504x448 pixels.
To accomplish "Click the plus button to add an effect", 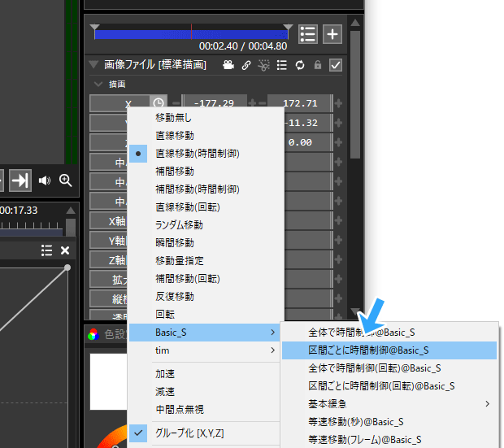I will point(332,34).
